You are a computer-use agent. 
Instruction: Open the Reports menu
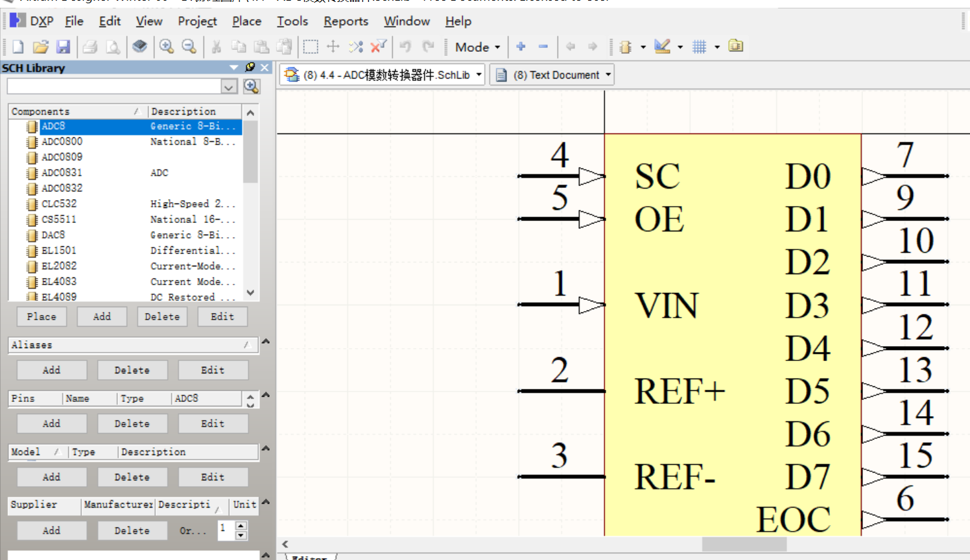pos(346,21)
